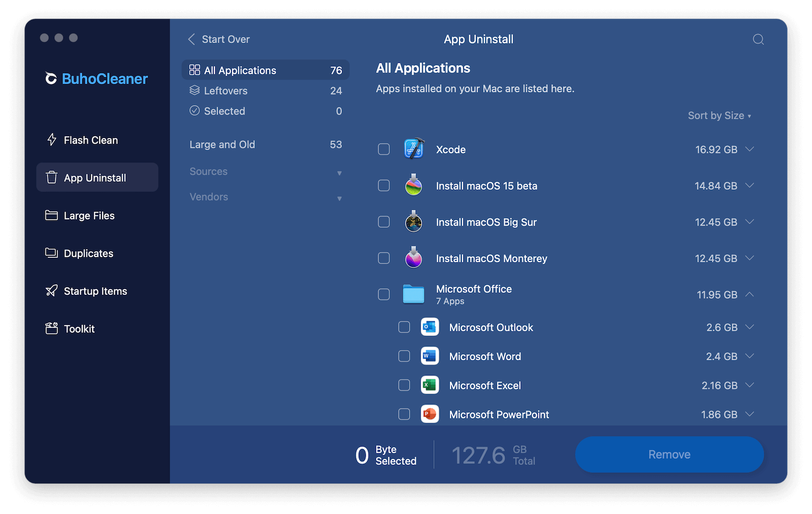Tick the Microsoft Outlook checkbox
The width and height of the screenshot is (812, 514).
click(404, 327)
